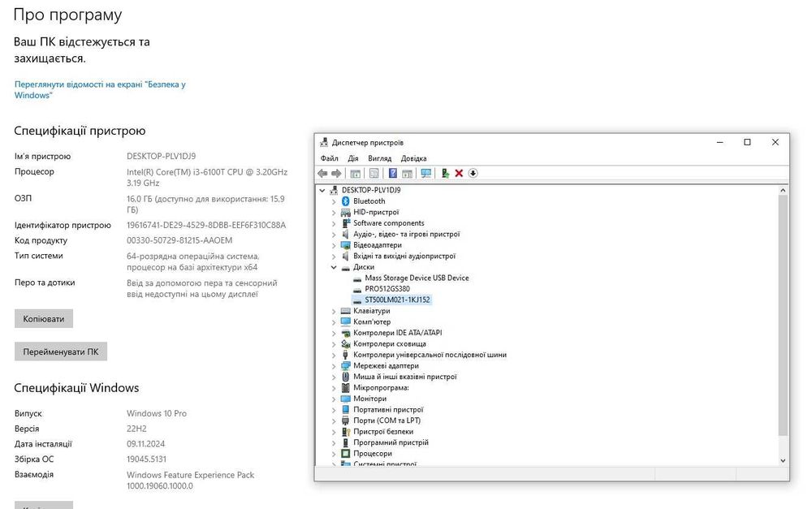Click the Процесори chip icon

345,454
